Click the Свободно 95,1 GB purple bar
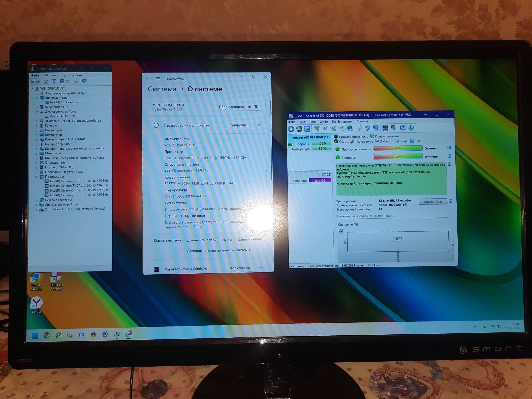 pos(320,180)
